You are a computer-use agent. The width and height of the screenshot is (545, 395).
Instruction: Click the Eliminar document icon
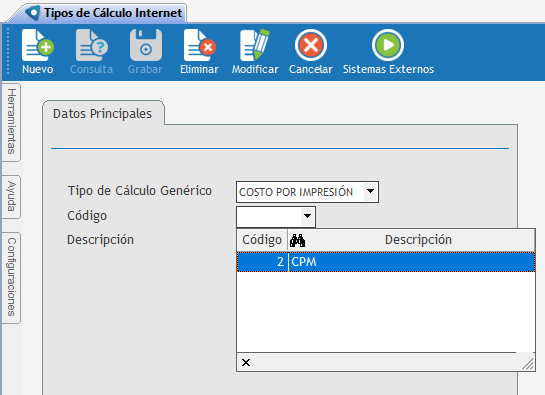[200, 45]
